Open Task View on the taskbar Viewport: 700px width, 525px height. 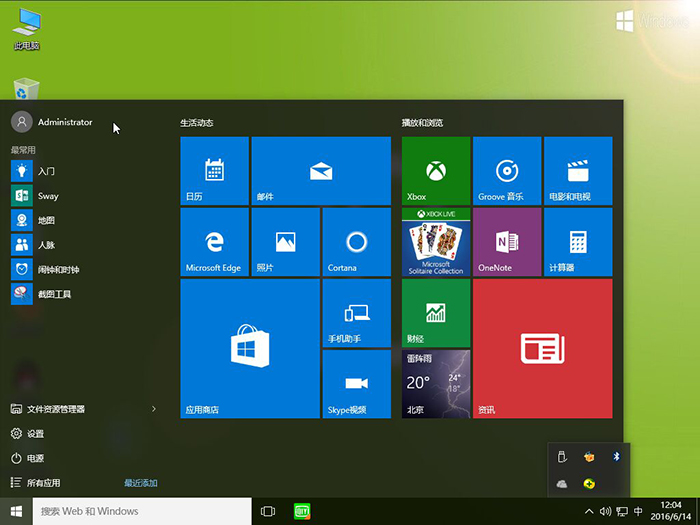coord(268,511)
